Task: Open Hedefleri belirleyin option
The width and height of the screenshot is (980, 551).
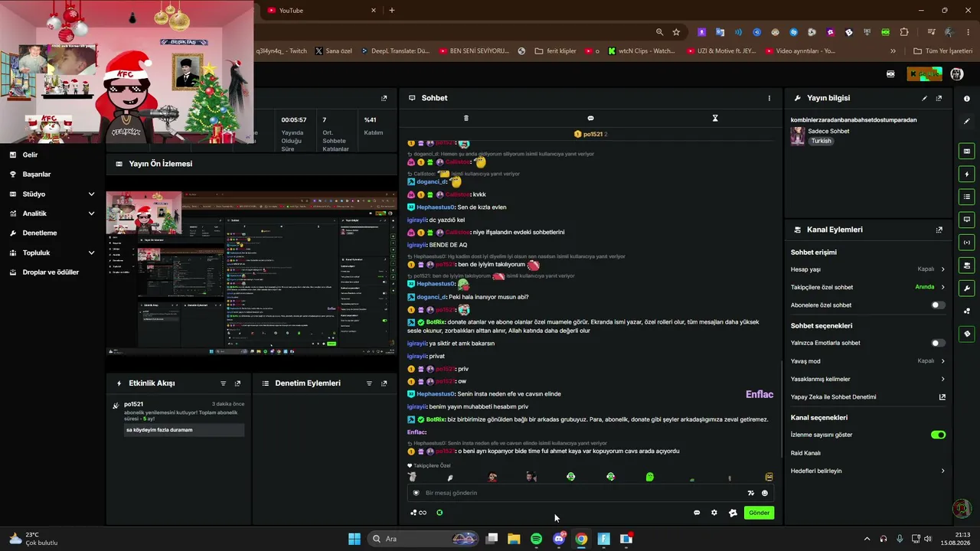Action: pyautogui.click(x=867, y=471)
